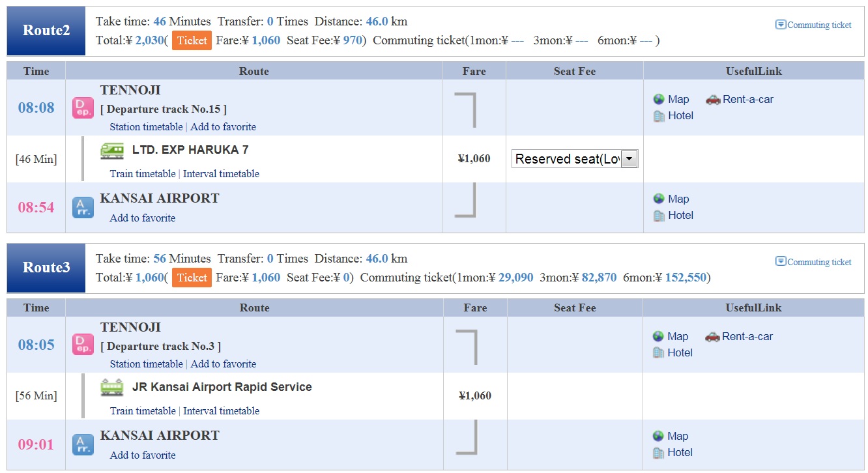Image resolution: width=868 pixels, height=473 pixels.
Task: Click the Dep. icon beside 08:08 TENNOJI
Action: point(83,107)
